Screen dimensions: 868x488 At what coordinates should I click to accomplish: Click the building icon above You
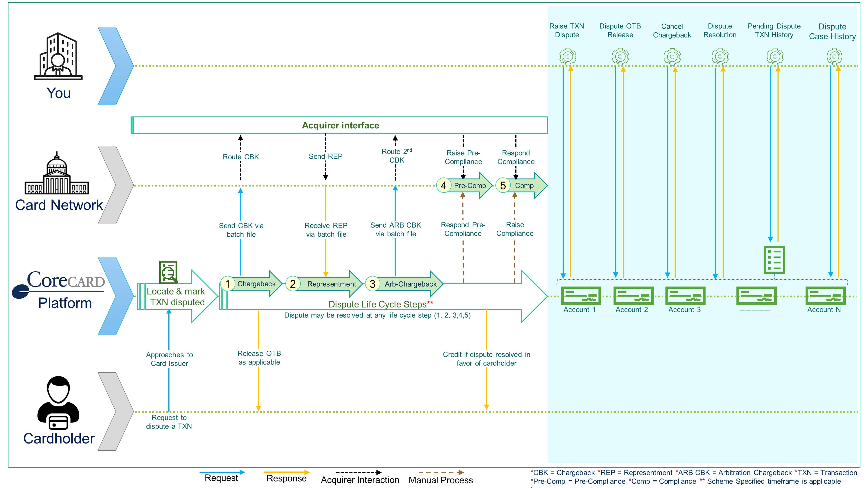pyautogui.click(x=58, y=56)
